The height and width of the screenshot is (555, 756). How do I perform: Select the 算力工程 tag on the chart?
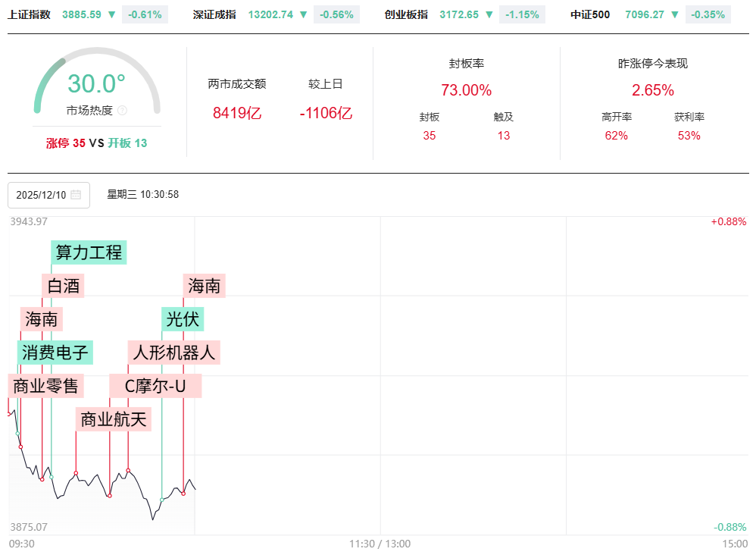[89, 252]
